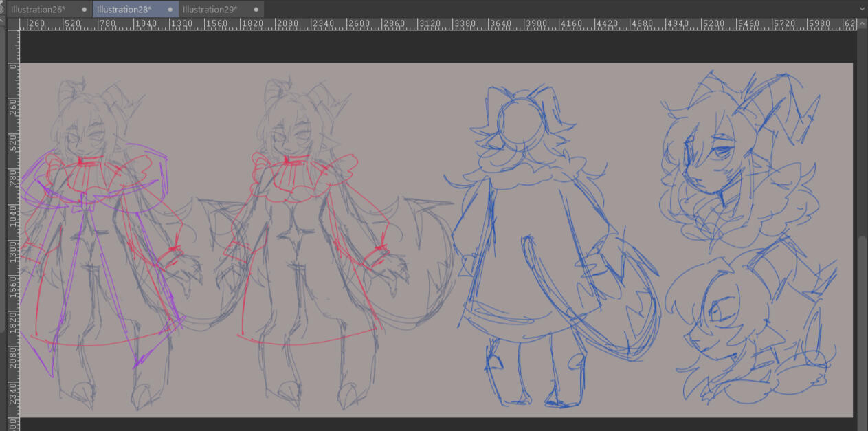Viewport: 868px width, 431px height.
Task: Close Illustration26 using its tab dot
Action: pos(83,10)
